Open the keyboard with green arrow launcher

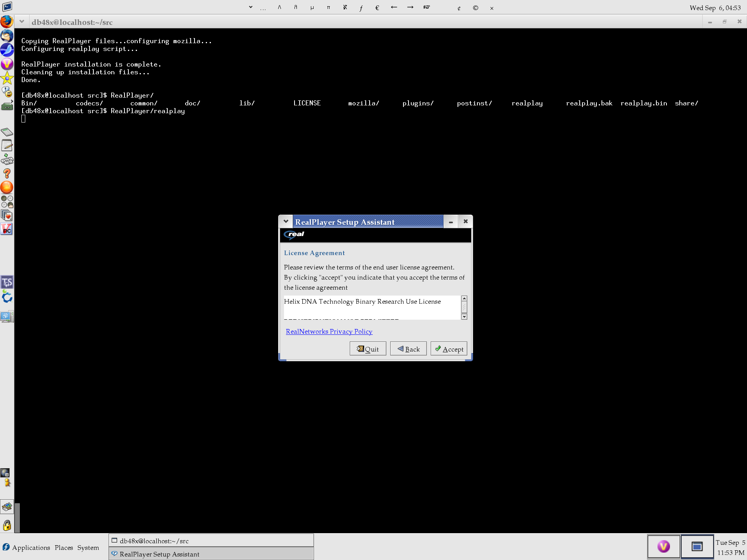7,159
